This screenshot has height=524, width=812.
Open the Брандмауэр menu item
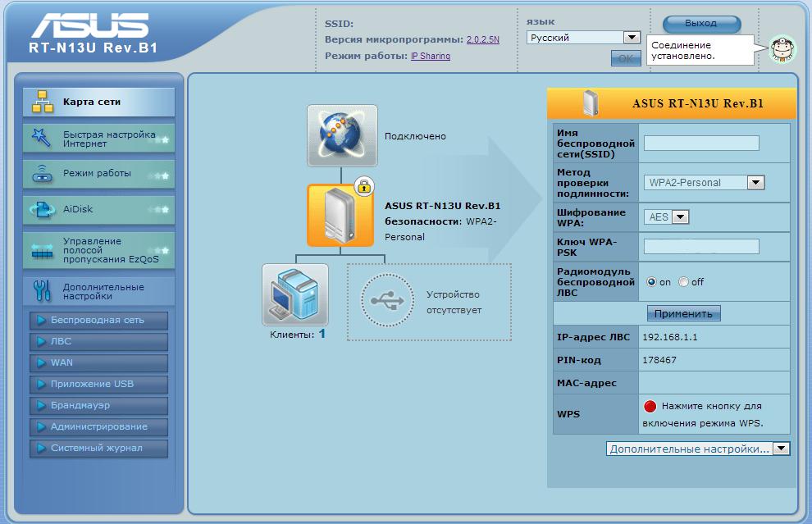[98, 405]
